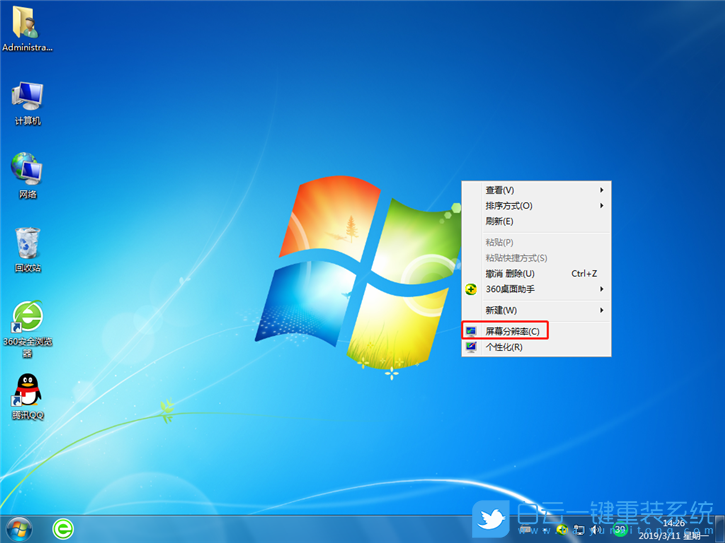Screen dimensions: 725x543
Task: Choose 个性化(R) from context menu
Action: (504, 347)
